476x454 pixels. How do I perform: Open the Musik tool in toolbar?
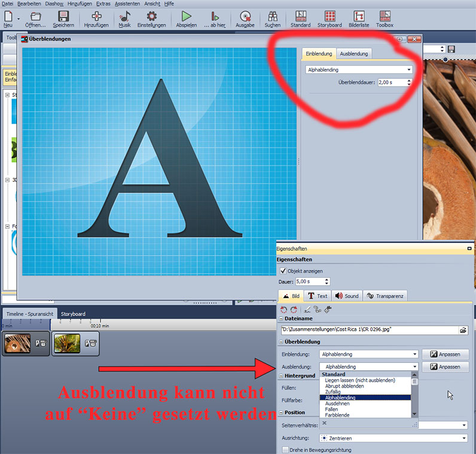[x=124, y=17]
